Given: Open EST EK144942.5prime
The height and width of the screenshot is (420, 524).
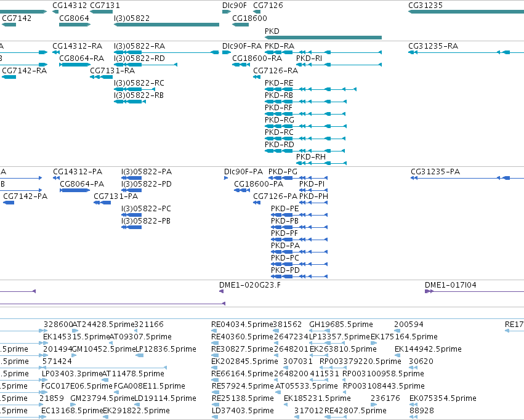Looking at the screenshot, I should point(428,349).
